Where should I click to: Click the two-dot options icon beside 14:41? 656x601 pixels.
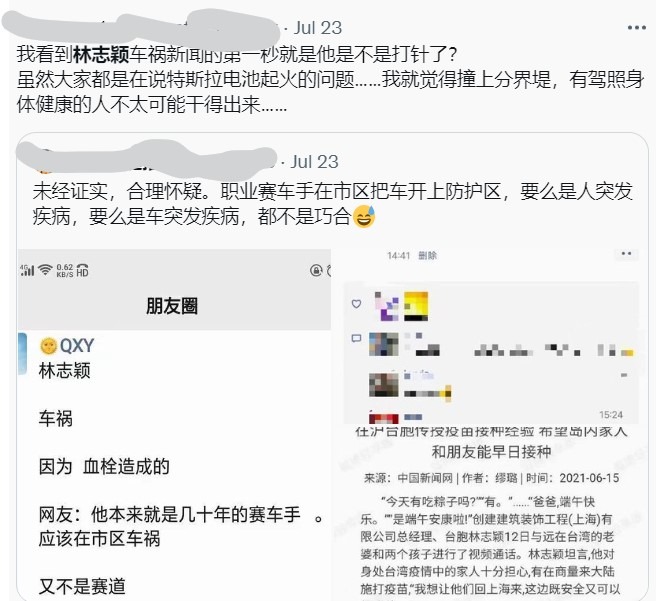pos(626,253)
